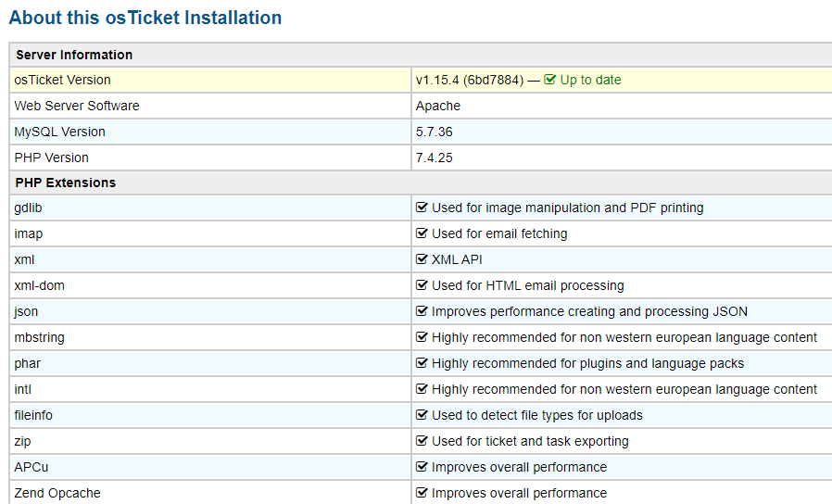Select the Apache value cell

[x=437, y=107]
